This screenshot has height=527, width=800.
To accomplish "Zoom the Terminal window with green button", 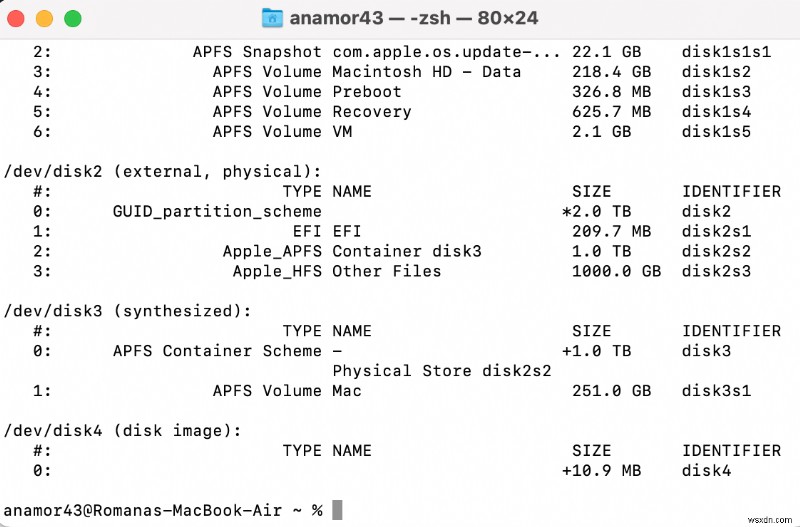I will point(72,19).
